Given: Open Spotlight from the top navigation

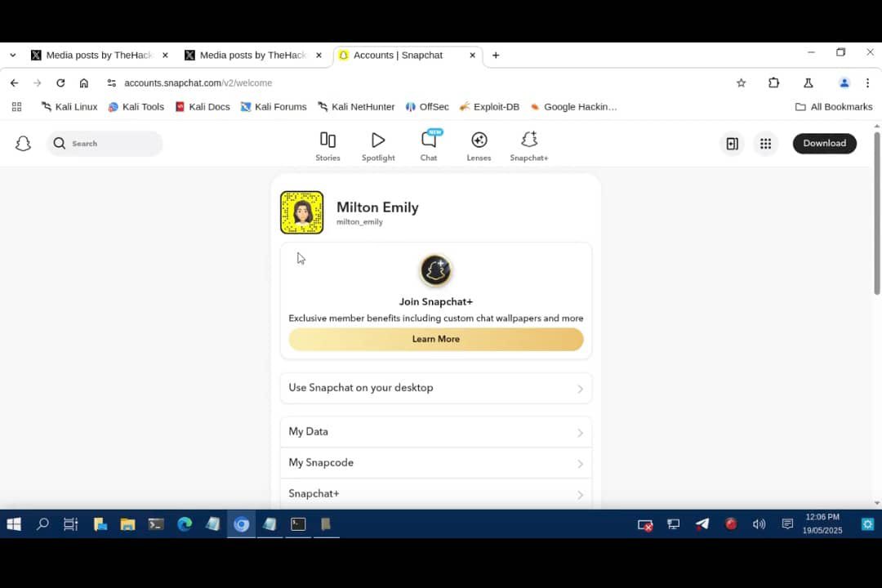Looking at the screenshot, I should pos(378,146).
